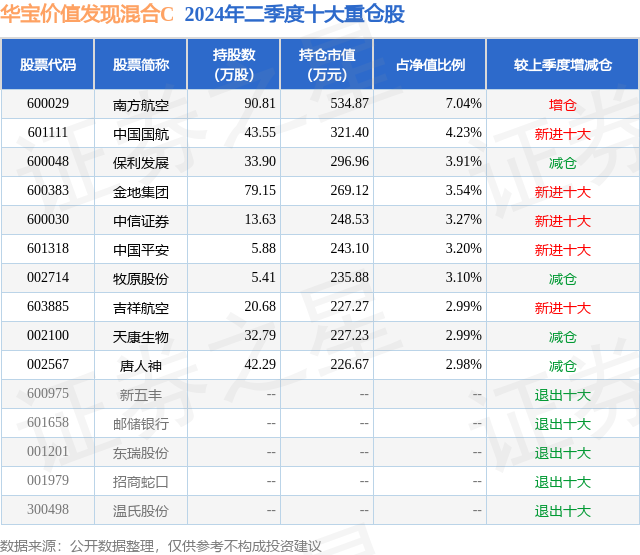Select stock code 300498

click(x=48, y=509)
